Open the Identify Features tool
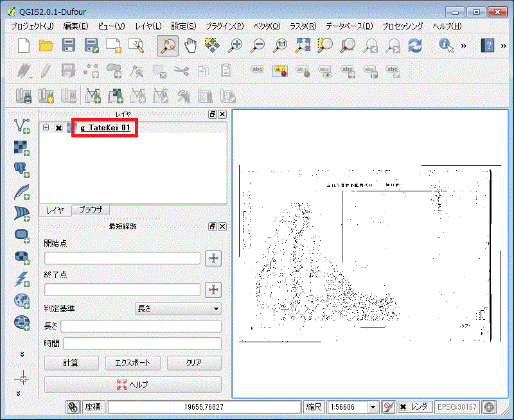 coord(446,46)
